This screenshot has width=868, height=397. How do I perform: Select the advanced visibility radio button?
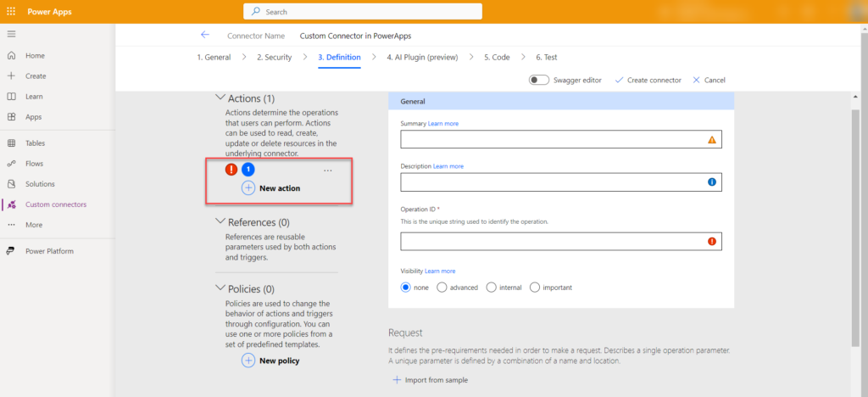[x=442, y=288]
